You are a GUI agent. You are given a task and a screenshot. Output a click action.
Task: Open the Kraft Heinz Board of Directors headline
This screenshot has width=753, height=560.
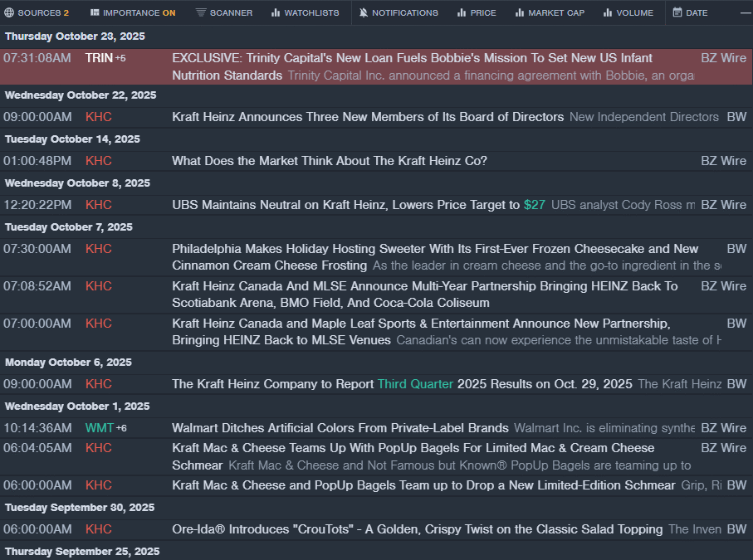[x=368, y=117]
